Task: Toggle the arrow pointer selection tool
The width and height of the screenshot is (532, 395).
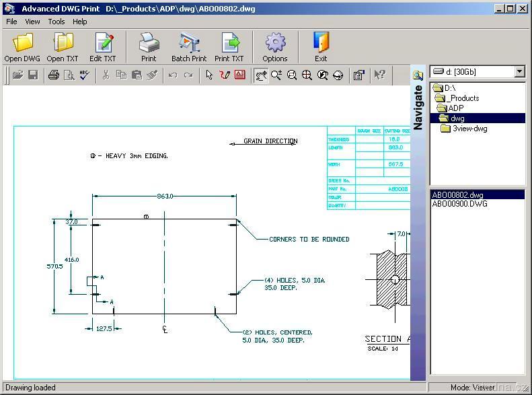Action: tap(209, 75)
